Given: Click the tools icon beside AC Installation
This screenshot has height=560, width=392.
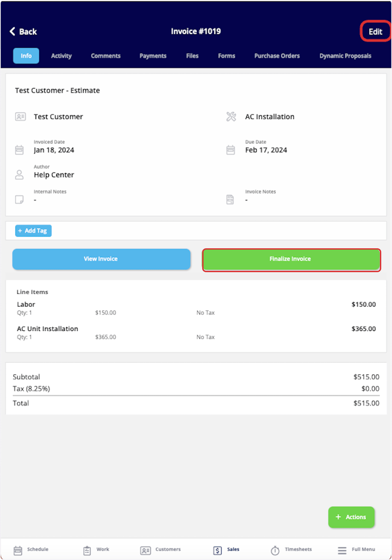Looking at the screenshot, I should 231,117.
